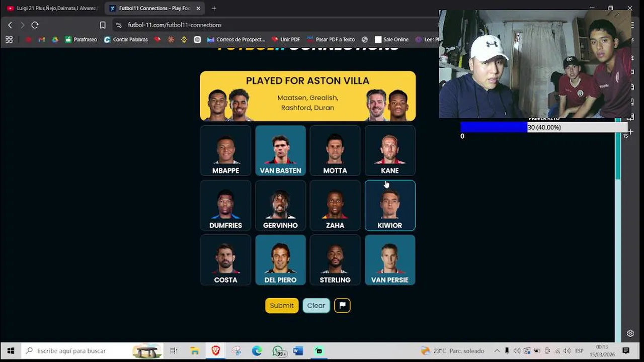
Task: Open the weather widget 23°C
Action: point(452,351)
